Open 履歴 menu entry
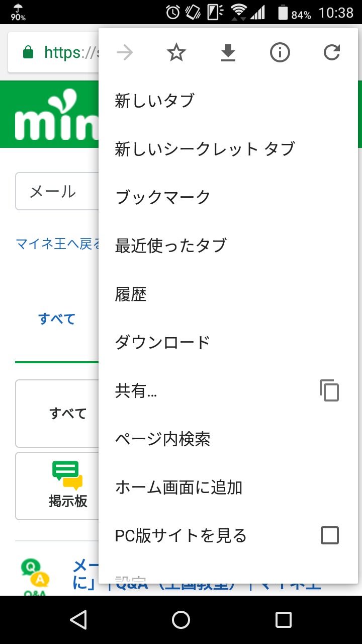Image resolution: width=362 pixels, height=644 pixels. coord(131,294)
